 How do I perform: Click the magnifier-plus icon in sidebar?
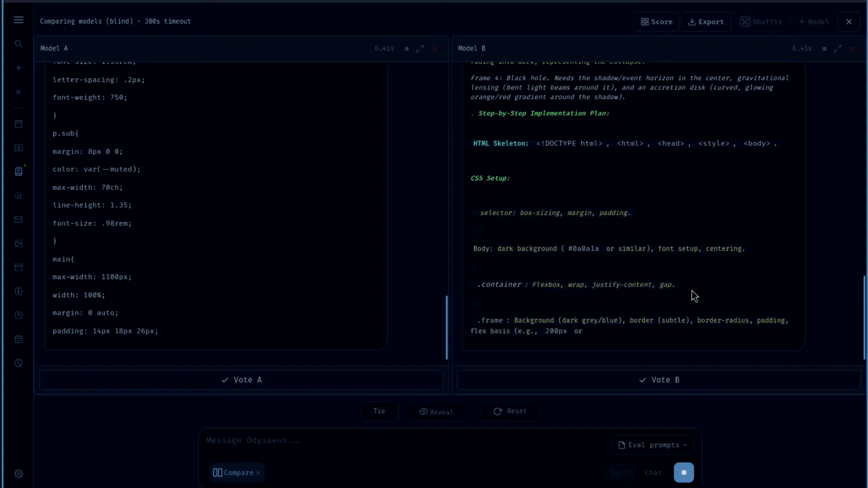coord(18,196)
